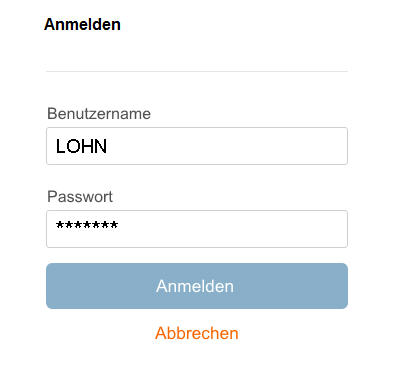Click the blue Anmelden submit button
Screen dimensions: 412x374
(197, 286)
